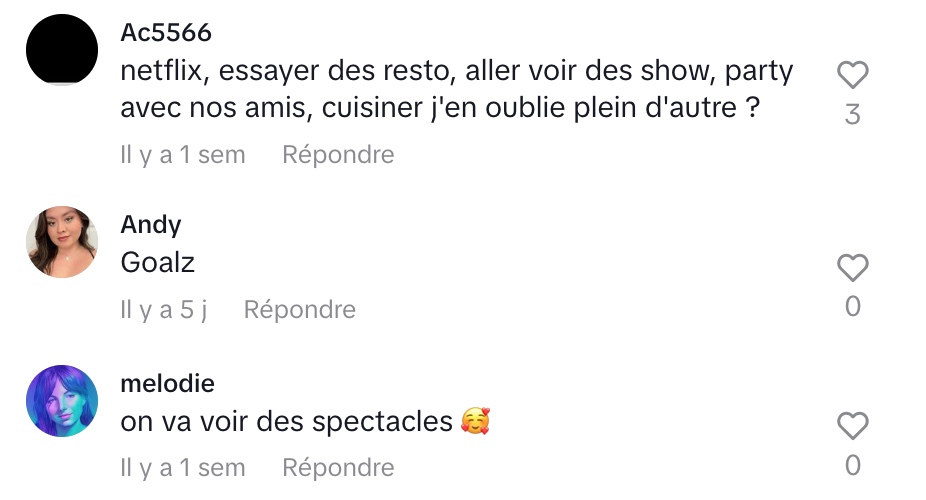Open the Andy username link
This screenshot has width=926, height=500.
coord(151,225)
